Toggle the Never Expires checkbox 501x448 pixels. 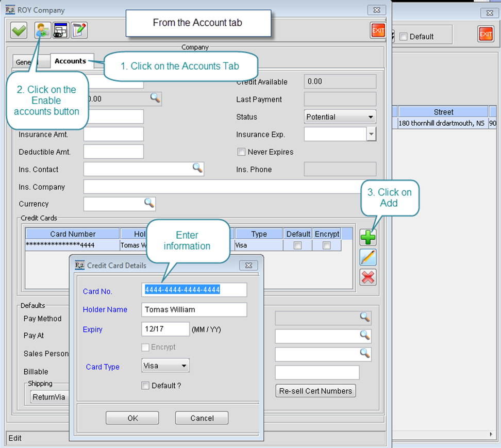[x=241, y=152]
